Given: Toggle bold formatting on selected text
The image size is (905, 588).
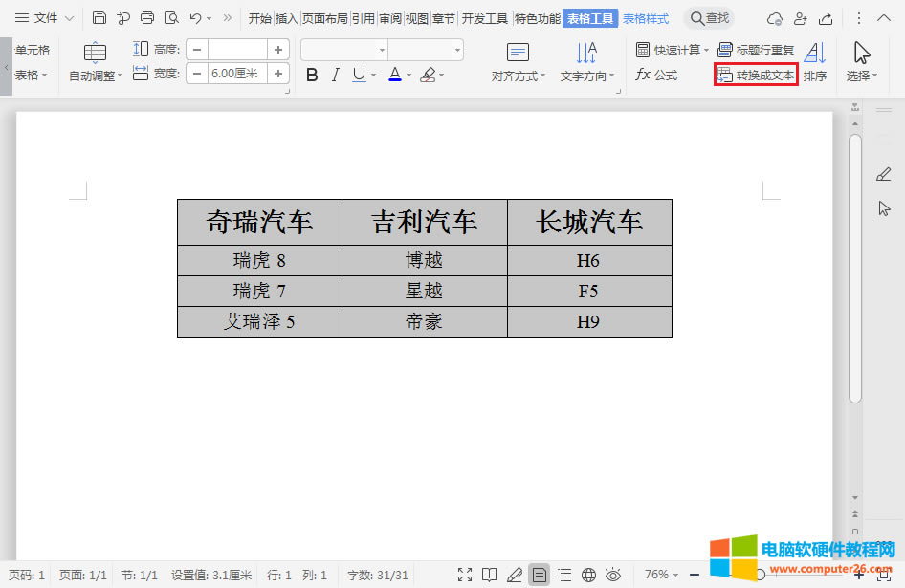Looking at the screenshot, I should [x=311, y=74].
